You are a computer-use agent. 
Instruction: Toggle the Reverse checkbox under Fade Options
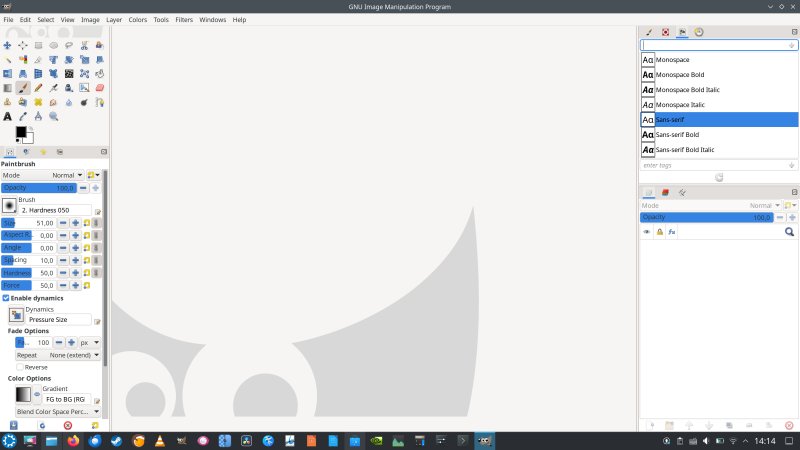click(20, 367)
